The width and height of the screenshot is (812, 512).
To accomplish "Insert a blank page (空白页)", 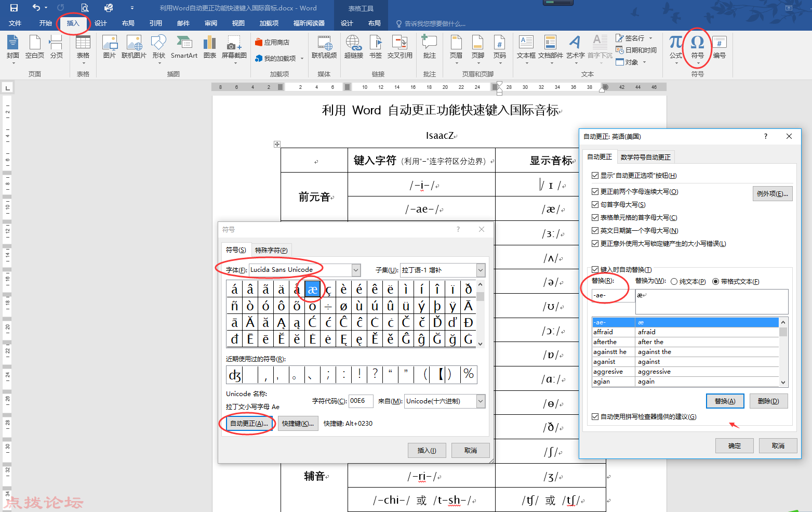I will point(35,47).
